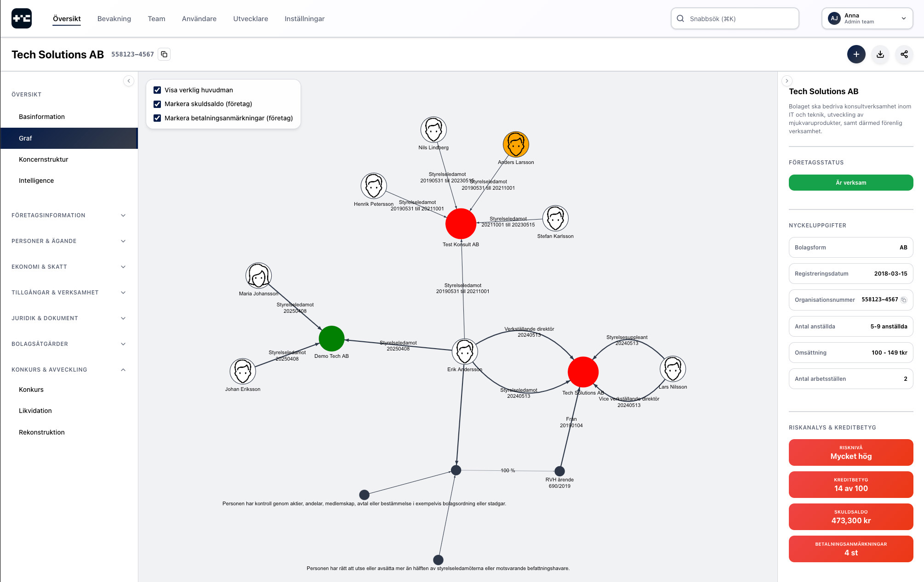
Task: Select the Maria Johansson person node
Action: point(258,276)
